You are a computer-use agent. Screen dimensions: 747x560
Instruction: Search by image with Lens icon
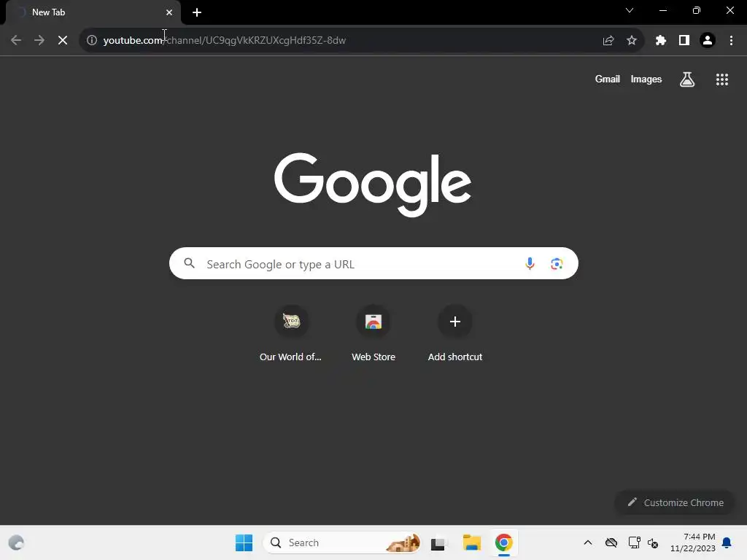[x=557, y=263]
